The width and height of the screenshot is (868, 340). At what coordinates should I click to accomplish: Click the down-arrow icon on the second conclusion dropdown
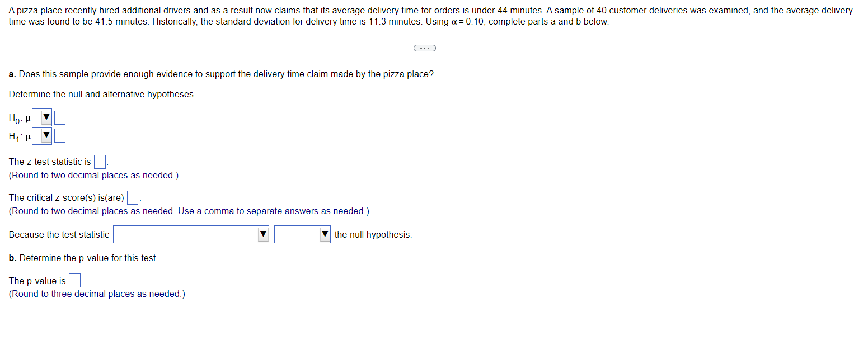[x=323, y=234]
